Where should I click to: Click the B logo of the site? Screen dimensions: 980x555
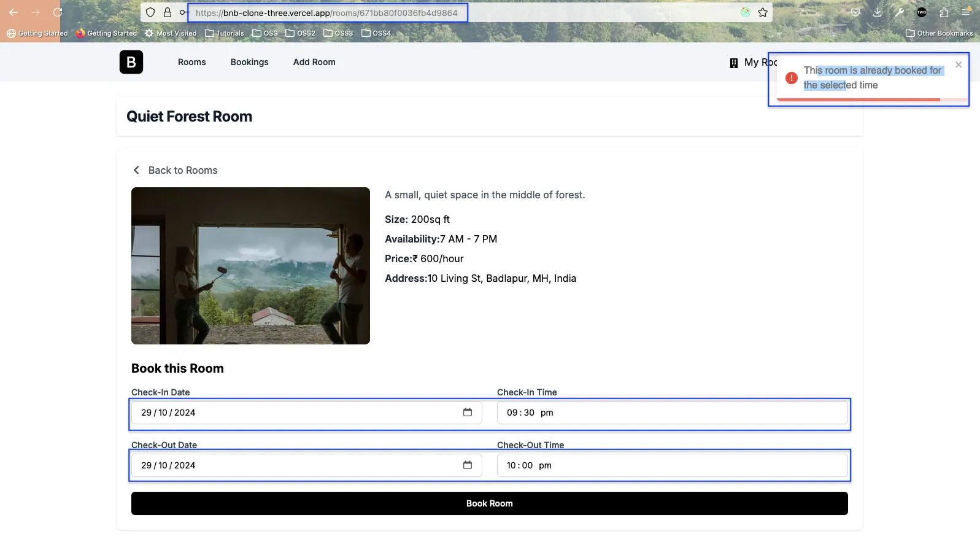click(x=131, y=62)
